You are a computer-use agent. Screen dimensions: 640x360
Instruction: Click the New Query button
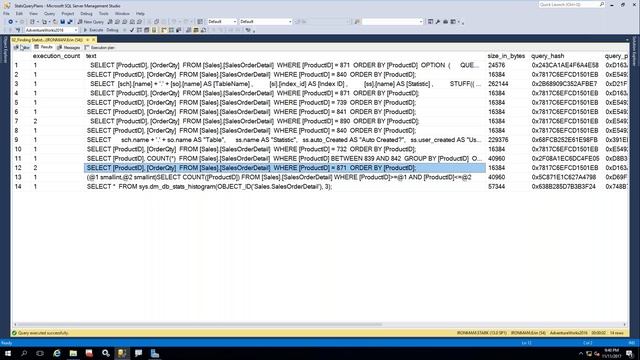coord(91,22)
